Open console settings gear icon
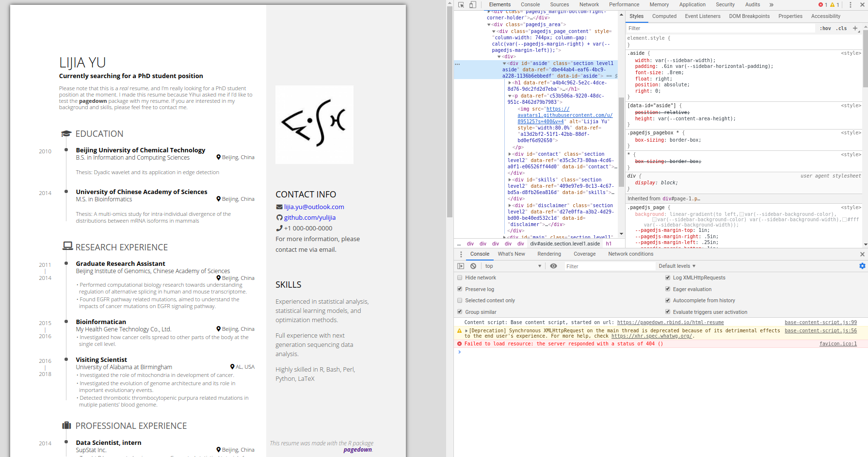The image size is (868, 457). coord(862,266)
